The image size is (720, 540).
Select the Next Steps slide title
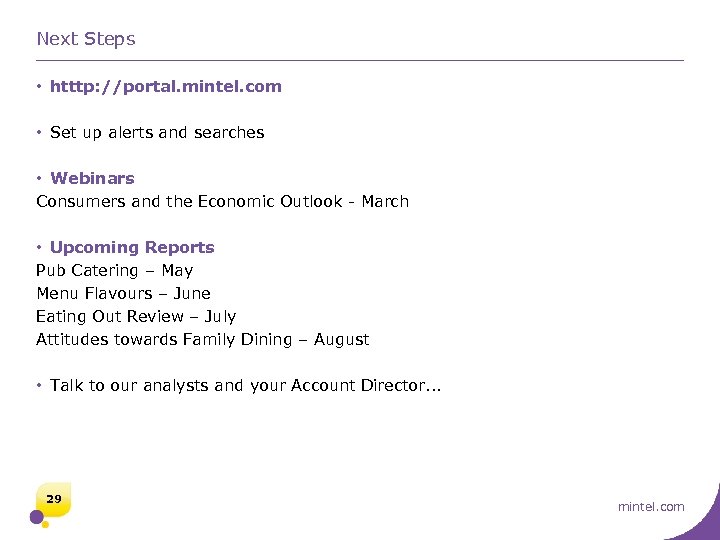point(86,39)
